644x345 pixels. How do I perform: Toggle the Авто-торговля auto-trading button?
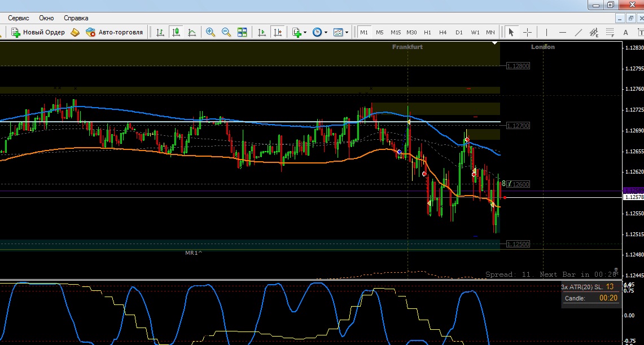114,32
